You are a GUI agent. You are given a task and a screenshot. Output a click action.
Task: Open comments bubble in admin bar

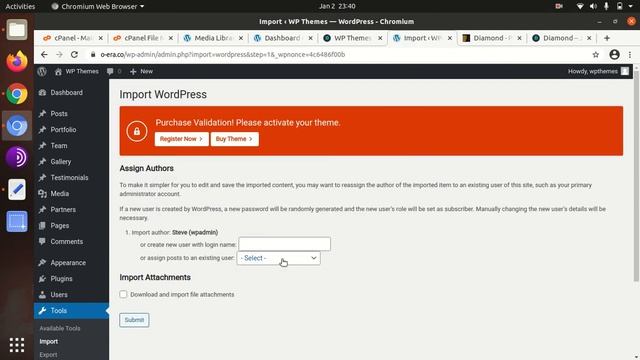(x=114, y=71)
